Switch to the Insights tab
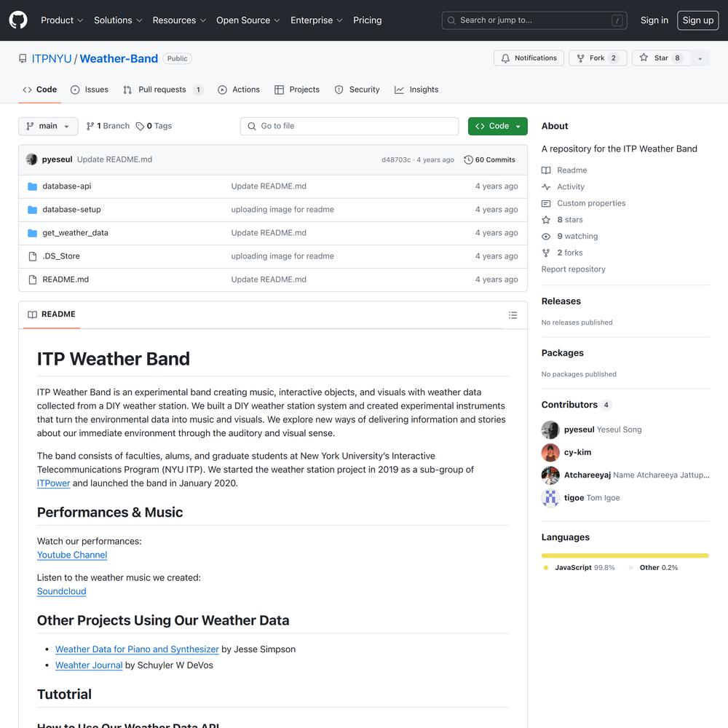 [x=416, y=90]
